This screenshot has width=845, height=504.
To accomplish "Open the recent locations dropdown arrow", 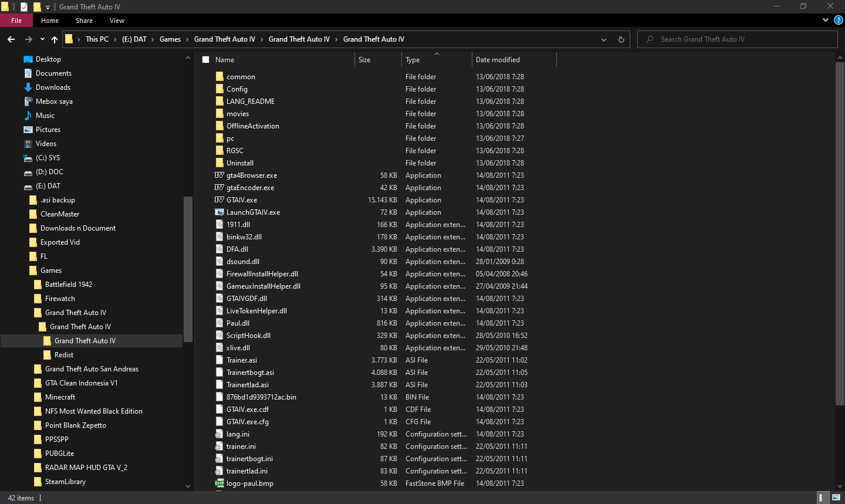I will point(42,39).
